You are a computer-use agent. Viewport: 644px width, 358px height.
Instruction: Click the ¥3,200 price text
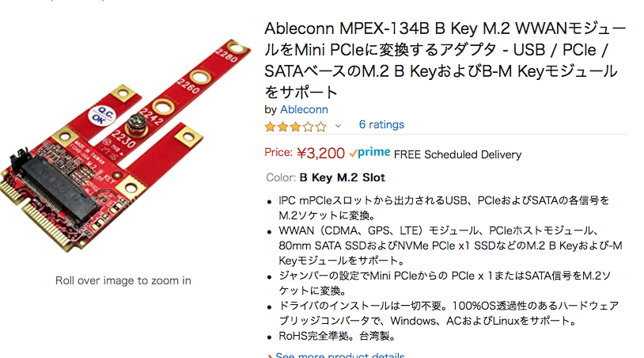[320, 154]
